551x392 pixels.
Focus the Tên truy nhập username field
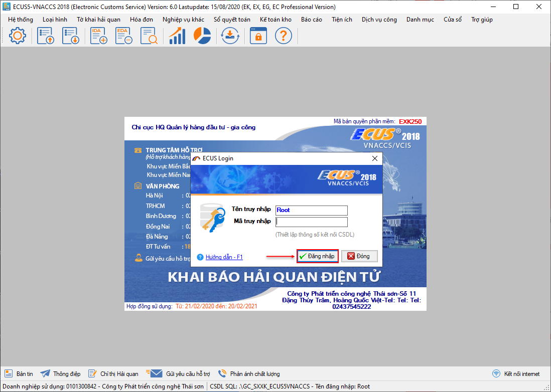312,210
